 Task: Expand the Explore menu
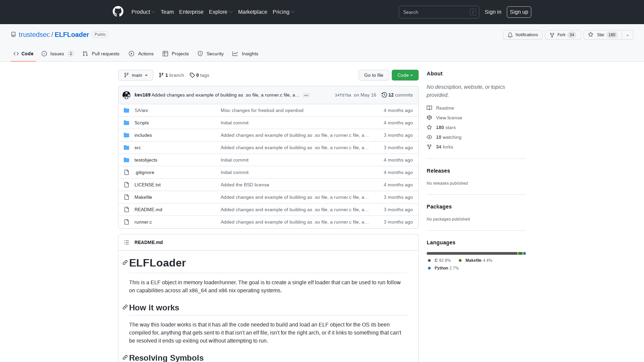point(221,12)
